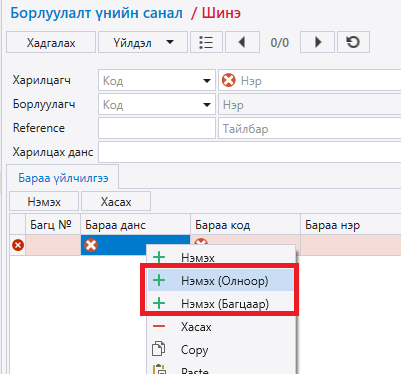401x374 pixels.
Task: Go to previous record arrow
Action: tap(242, 42)
